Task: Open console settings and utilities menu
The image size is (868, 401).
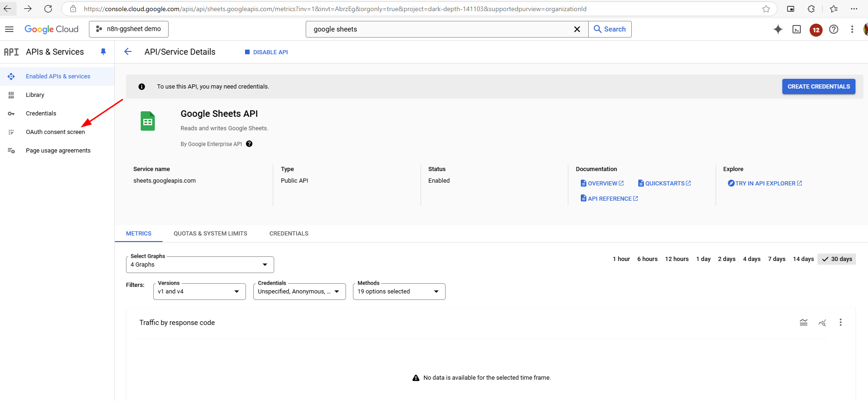Action: click(852, 29)
